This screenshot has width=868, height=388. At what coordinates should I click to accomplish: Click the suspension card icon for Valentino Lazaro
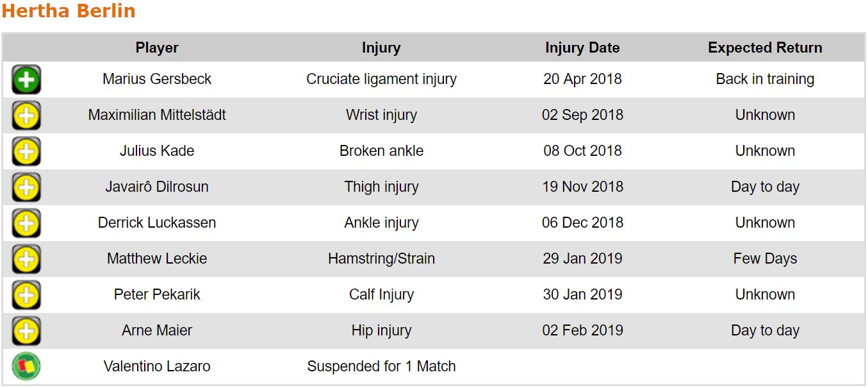point(26,367)
